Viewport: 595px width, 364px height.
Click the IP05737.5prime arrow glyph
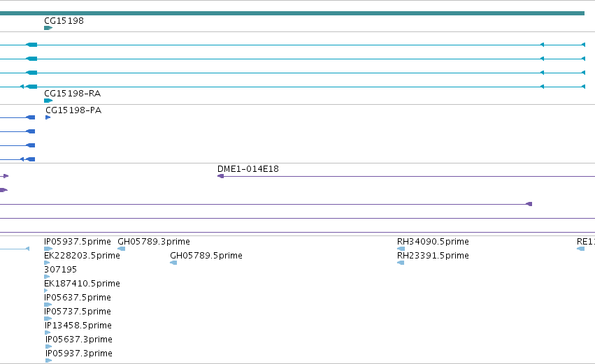48,319
